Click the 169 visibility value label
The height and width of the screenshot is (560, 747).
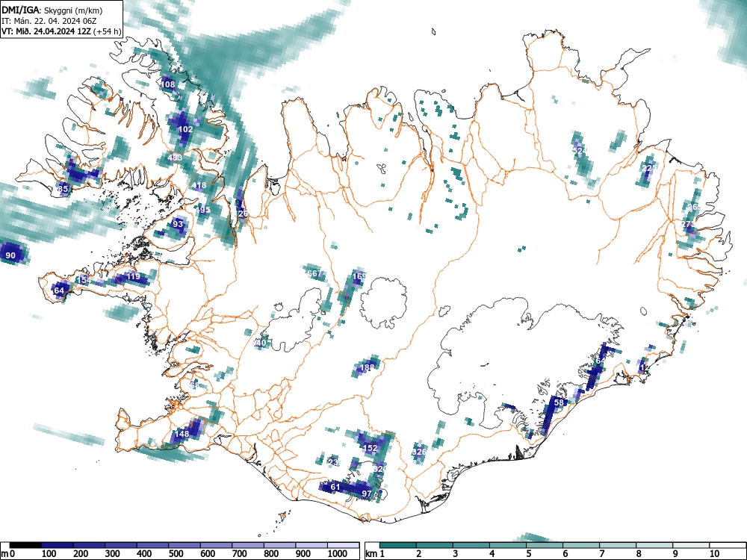[x=359, y=276]
